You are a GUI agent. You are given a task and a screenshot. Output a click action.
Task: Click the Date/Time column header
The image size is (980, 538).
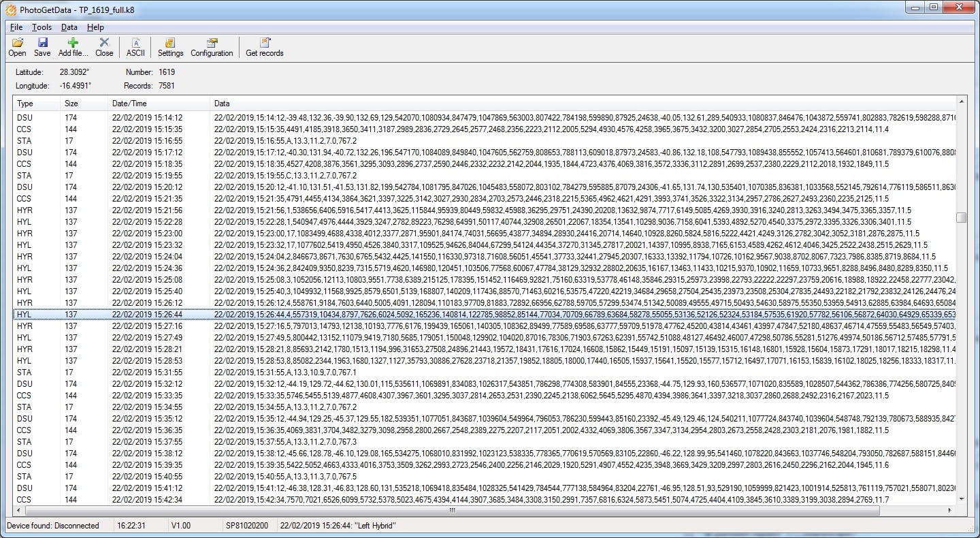[x=158, y=104]
